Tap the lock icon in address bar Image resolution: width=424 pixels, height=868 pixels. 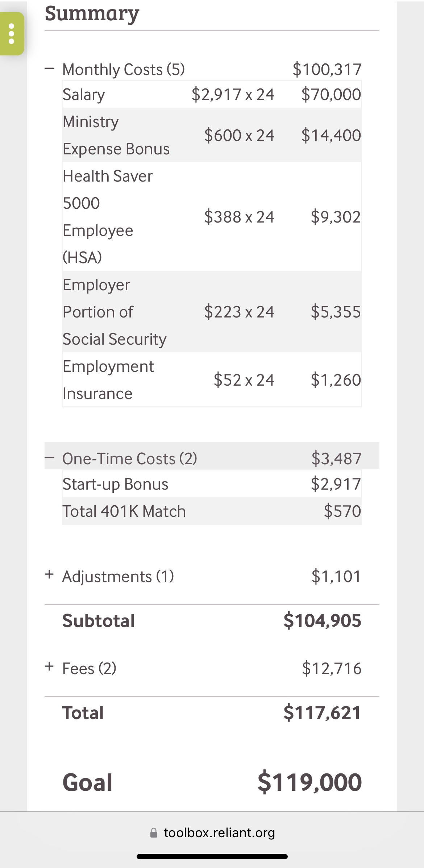154,833
